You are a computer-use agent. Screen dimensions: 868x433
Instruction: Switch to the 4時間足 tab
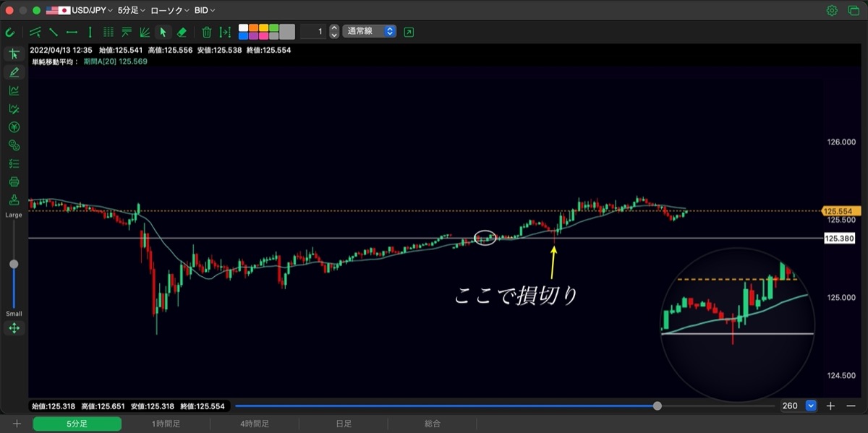click(x=255, y=424)
